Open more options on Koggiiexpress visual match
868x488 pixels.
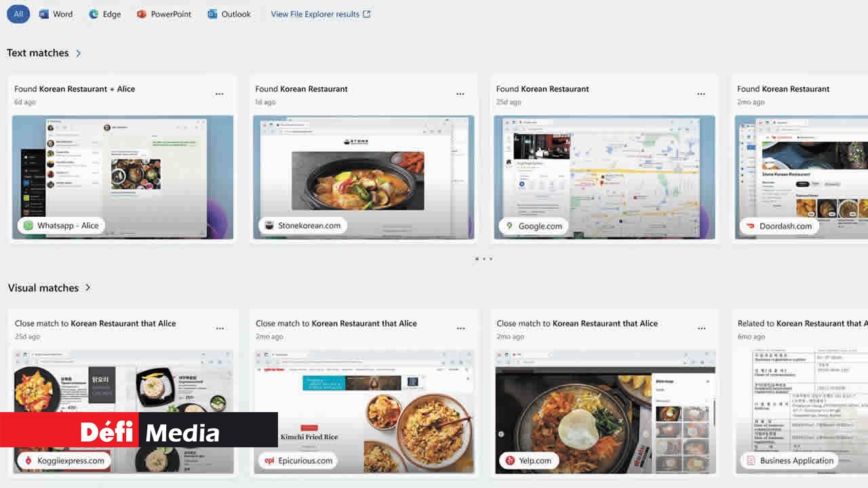click(220, 329)
